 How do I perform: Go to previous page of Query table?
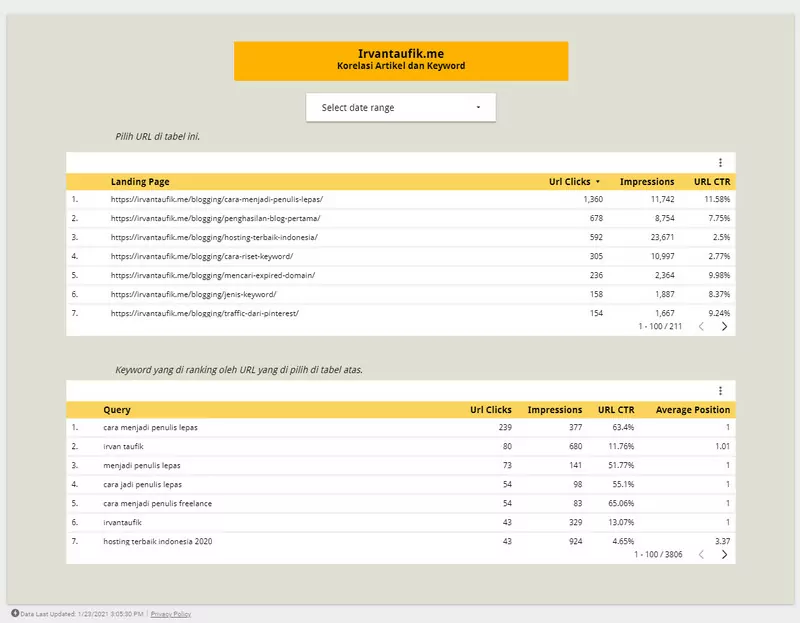pyautogui.click(x=701, y=554)
